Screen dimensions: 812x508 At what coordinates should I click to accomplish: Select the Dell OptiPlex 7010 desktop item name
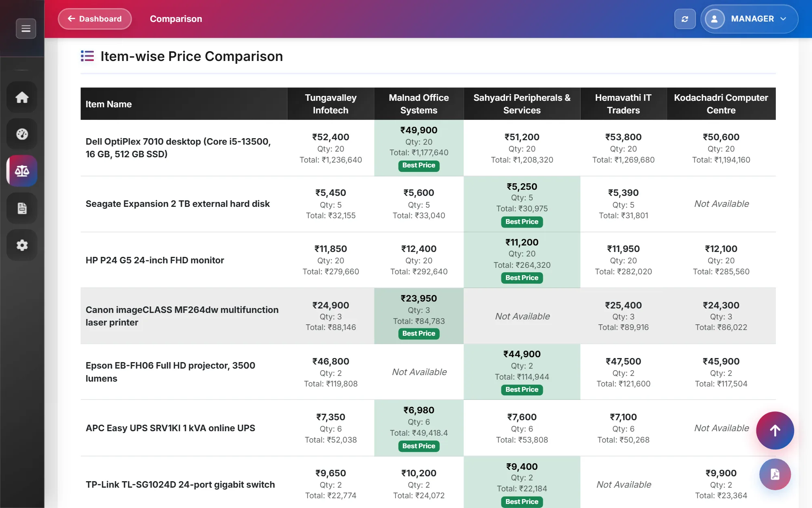[178, 148]
